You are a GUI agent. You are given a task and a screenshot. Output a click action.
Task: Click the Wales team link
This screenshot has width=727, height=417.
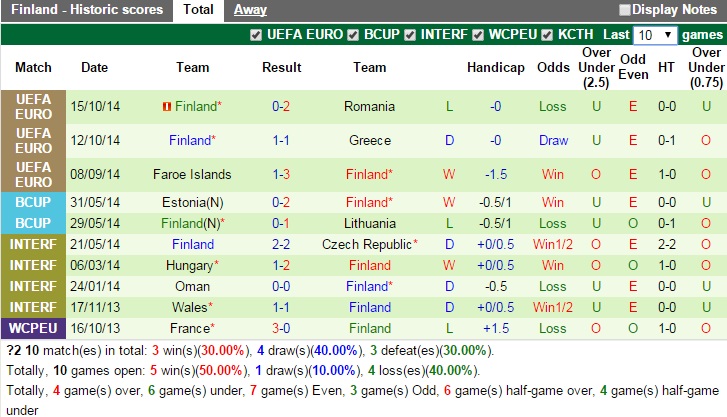pos(192,308)
